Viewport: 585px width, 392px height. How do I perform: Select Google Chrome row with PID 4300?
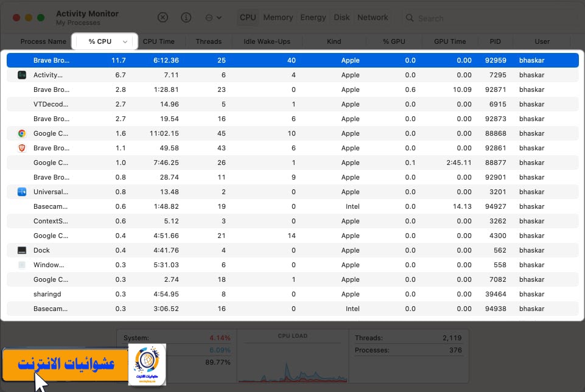pyautogui.click(x=292, y=236)
